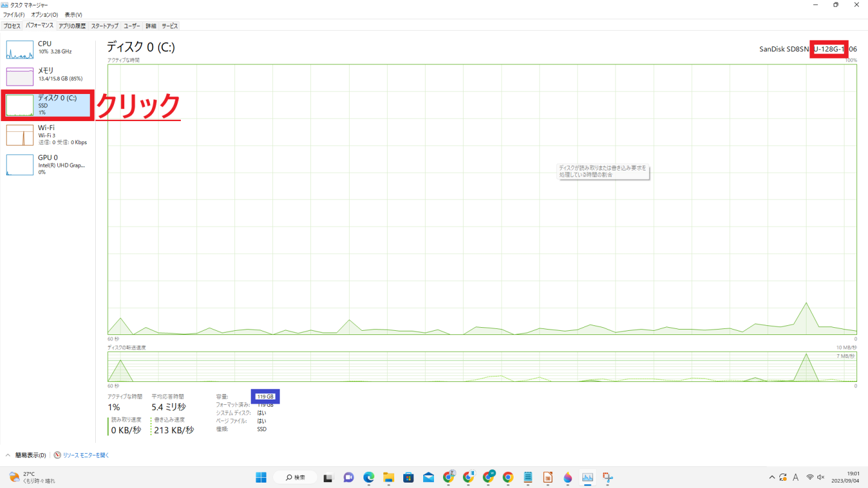Open the GPU 0 performance view

click(x=48, y=164)
